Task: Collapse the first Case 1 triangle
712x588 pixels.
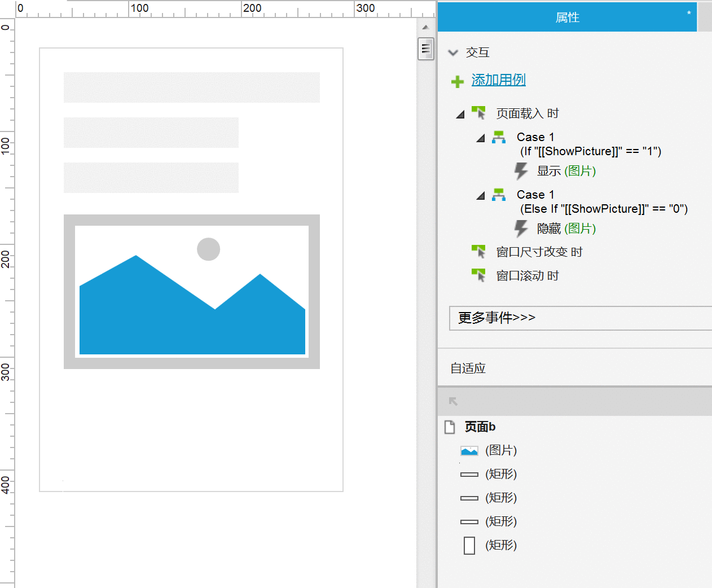Action: 481,138
